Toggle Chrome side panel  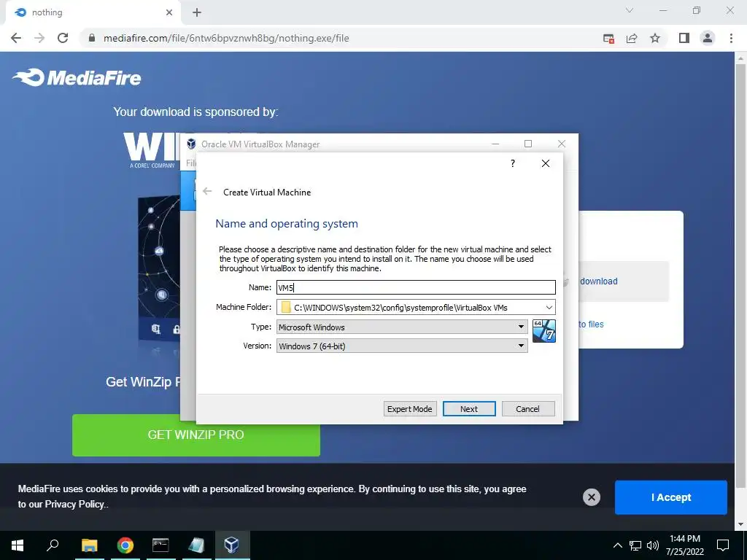[684, 38]
